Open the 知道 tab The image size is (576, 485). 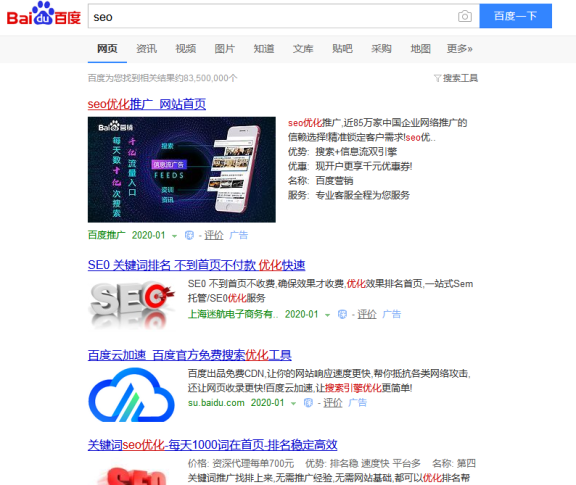tap(264, 48)
